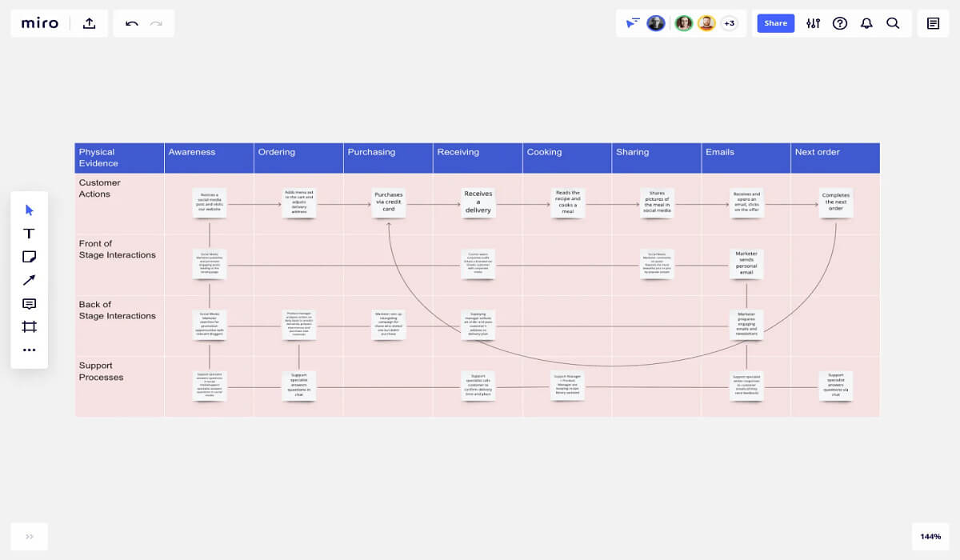This screenshot has width=960, height=560.
Task: Check notifications via the bell icon
Action: coord(866,23)
